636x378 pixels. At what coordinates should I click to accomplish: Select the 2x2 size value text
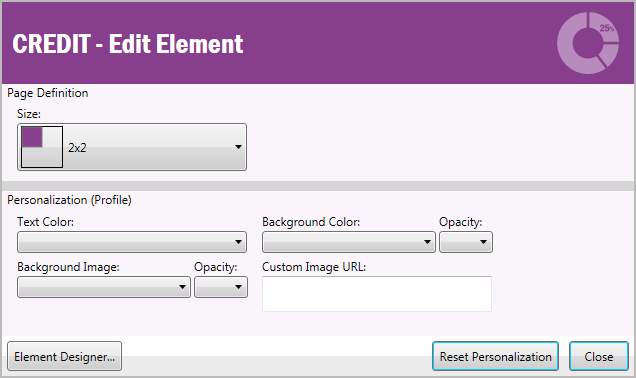coord(77,148)
